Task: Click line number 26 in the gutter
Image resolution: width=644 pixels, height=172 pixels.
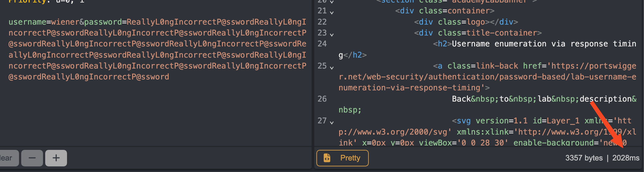Action: click(x=322, y=99)
